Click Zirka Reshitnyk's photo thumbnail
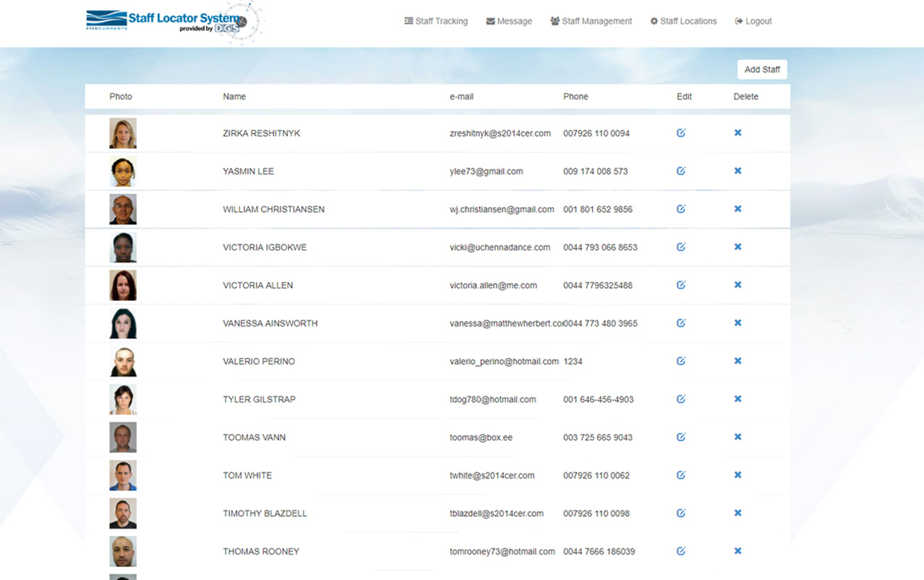Image resolution: width=924 pixels, height=580 pixels. 123,133
